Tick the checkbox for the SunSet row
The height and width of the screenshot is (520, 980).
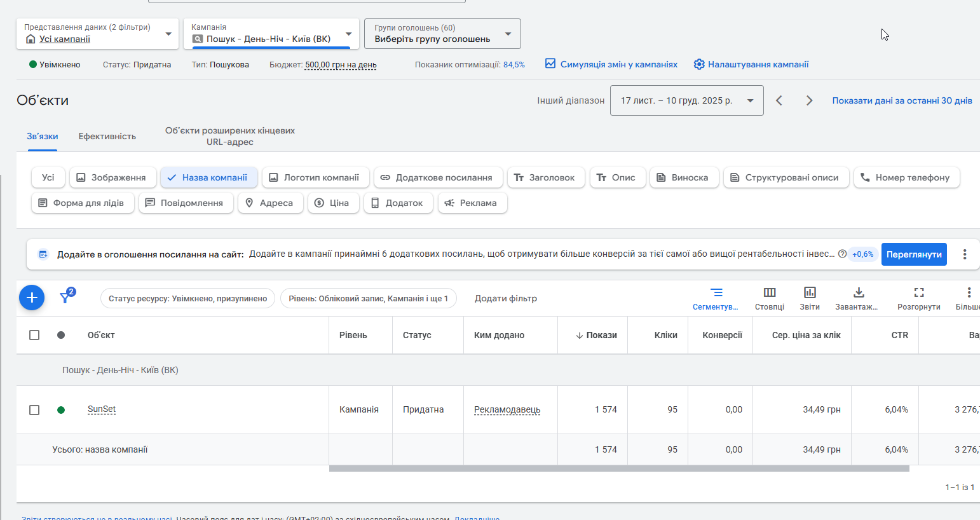click(x=34, y=410)
